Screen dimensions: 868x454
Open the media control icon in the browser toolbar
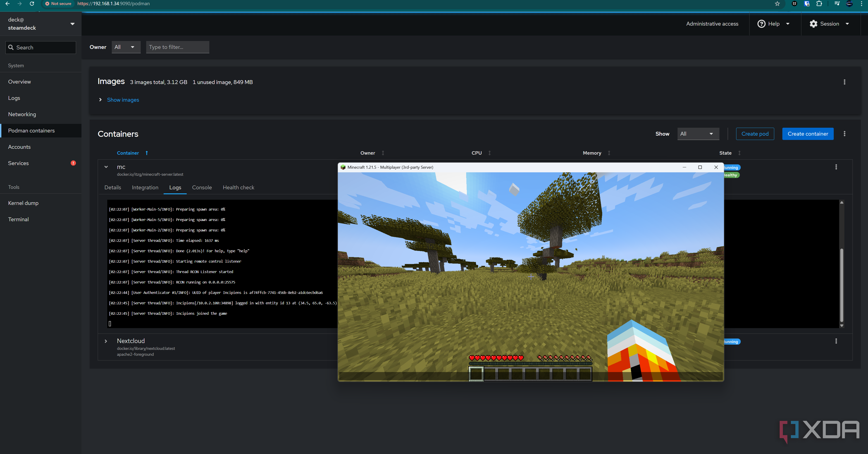(x=837, y=4)
